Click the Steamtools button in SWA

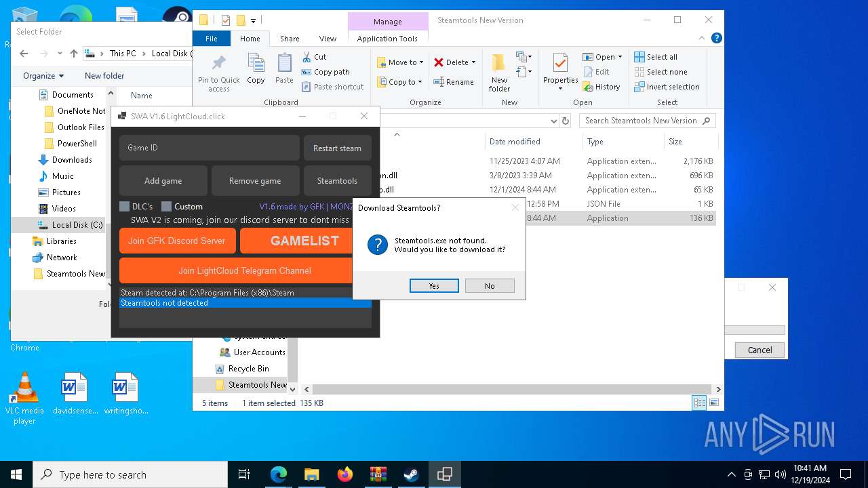(337, 180)
